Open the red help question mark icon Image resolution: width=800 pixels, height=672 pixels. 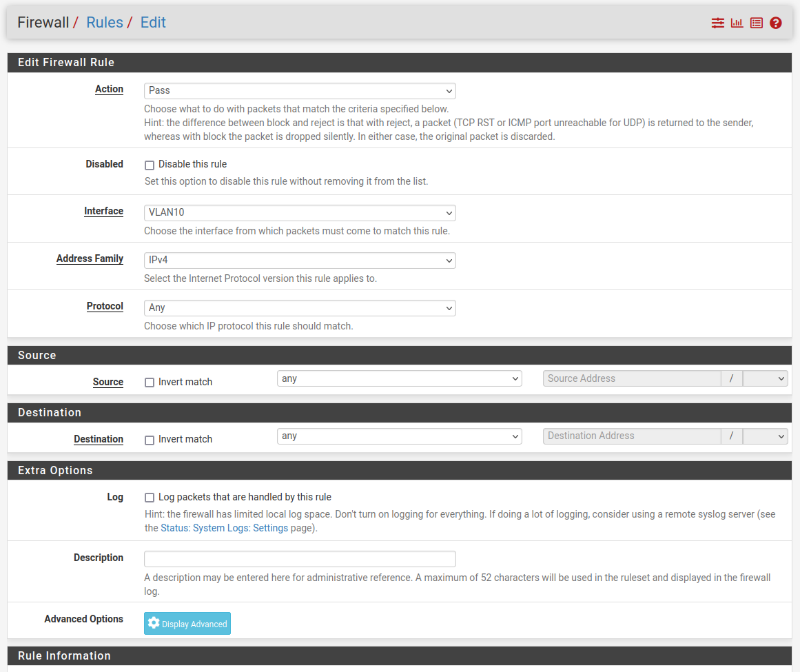775,23
